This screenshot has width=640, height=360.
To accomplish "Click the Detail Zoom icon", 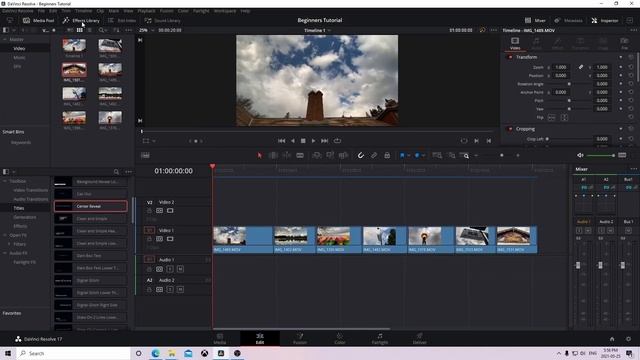I will coord(451,156).
